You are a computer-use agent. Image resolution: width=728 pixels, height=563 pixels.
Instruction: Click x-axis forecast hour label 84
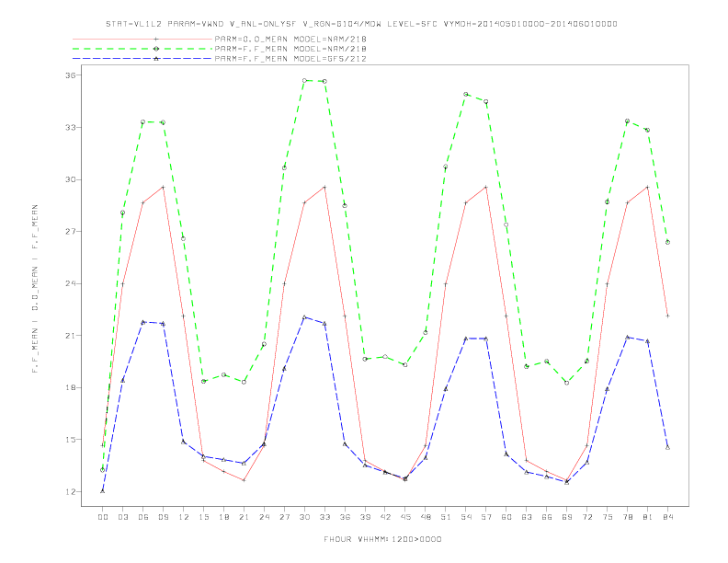pyautogui.click(x=668, y=517)
